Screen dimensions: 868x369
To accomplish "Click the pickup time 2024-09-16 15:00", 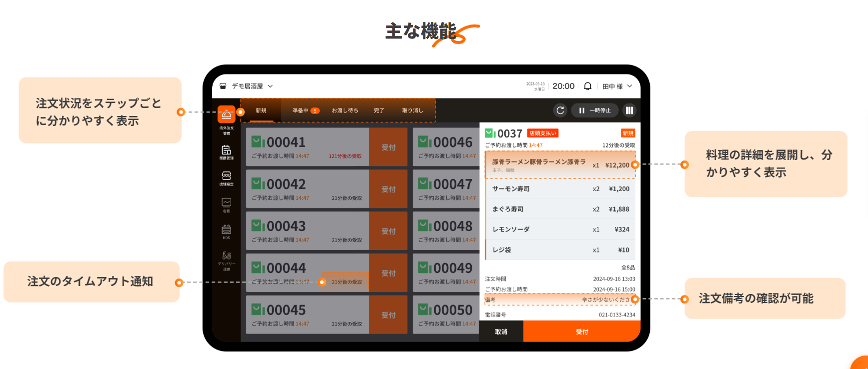I will point(614,289).
